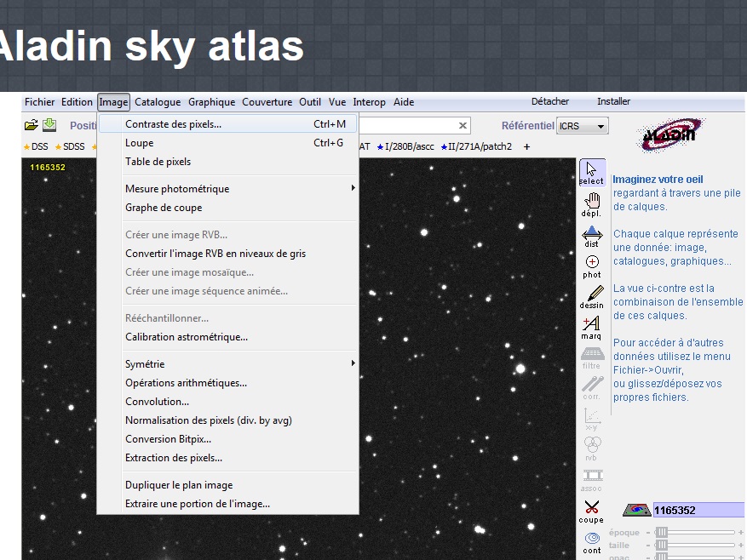
Task: Click the Installer button
Action: tap(613, 101)
